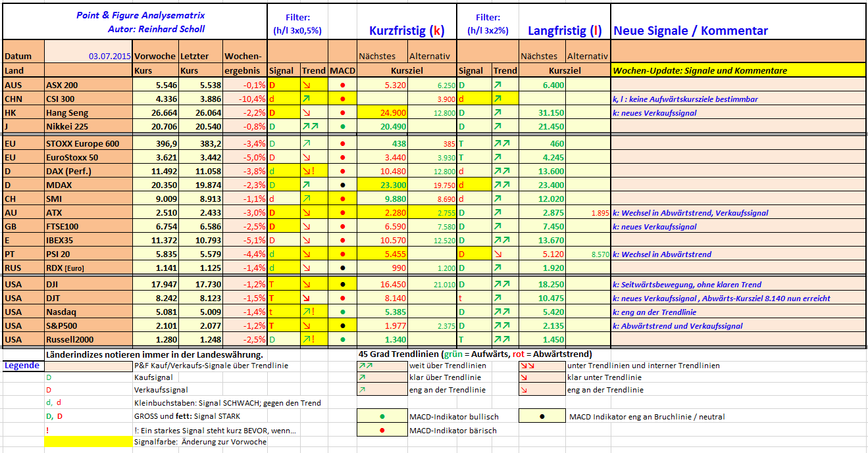Click the last price '11.058' for DAX
The width and height of the screenshot is (868, 453).
point(207,172)
